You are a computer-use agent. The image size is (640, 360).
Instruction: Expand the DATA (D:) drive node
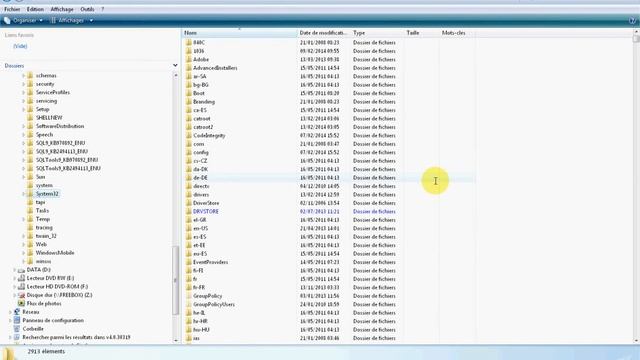pos(14,270)
